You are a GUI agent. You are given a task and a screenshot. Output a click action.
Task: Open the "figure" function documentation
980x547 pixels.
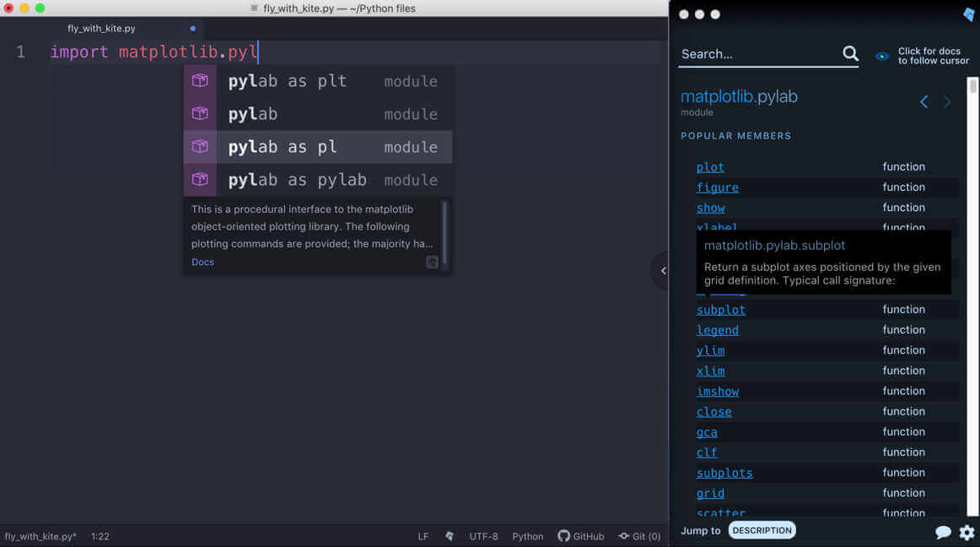coord(718,187)
